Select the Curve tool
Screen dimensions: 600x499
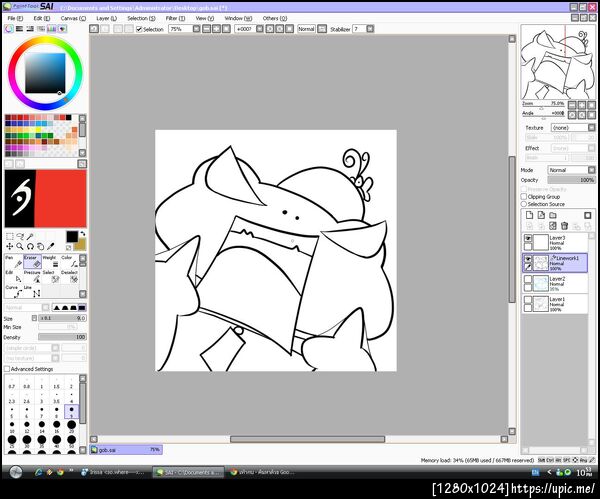click(x=13, y=291)
